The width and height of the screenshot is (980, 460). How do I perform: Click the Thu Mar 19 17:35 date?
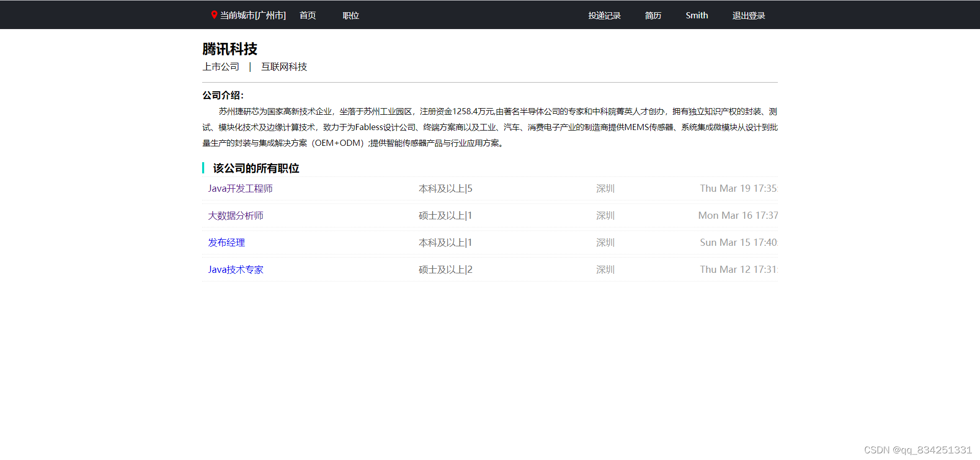(739, 189)
